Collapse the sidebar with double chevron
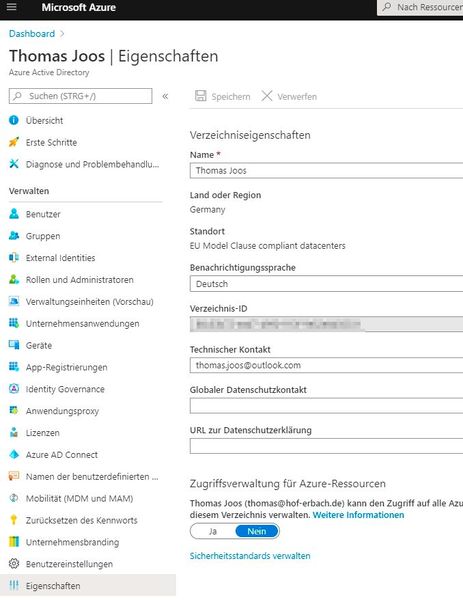 coord(165,96)
